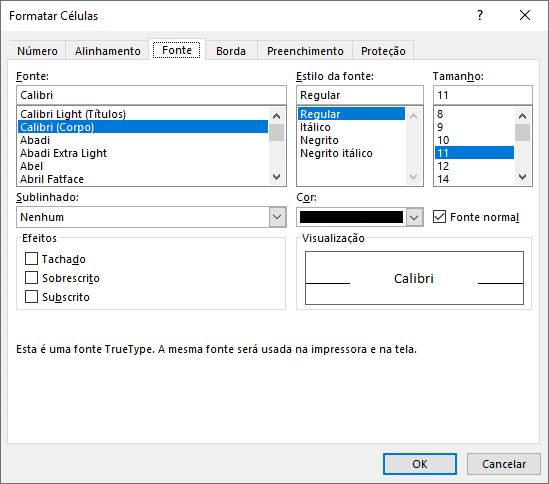The width and height of the screenshot is (549, 484).
Task: Click the Cancelar button
Action: (x=504, y=464)
